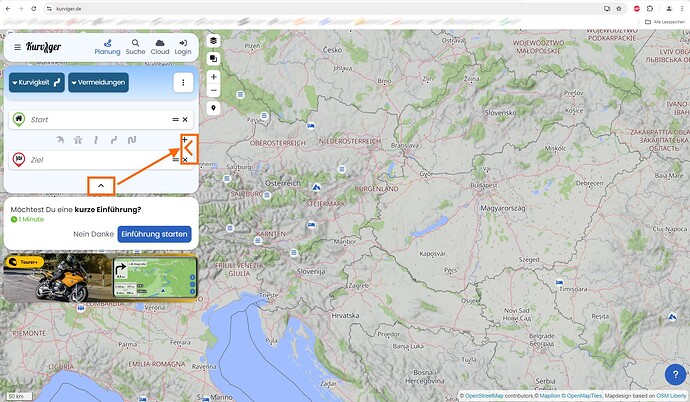Viewport: 690px width, 402px height.
Task: Collapse the routing panel with the chevron
Action: click(101, 186)
